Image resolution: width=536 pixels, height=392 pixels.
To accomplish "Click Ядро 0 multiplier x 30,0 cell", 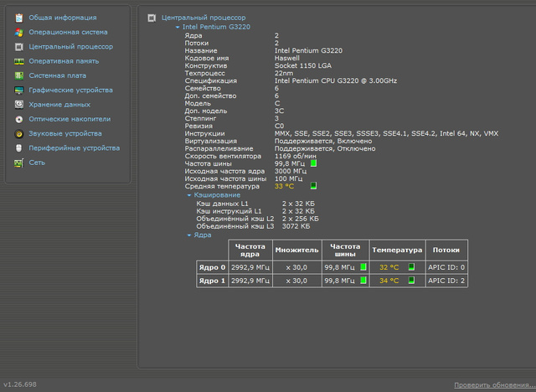I will [x=296, y=267].
